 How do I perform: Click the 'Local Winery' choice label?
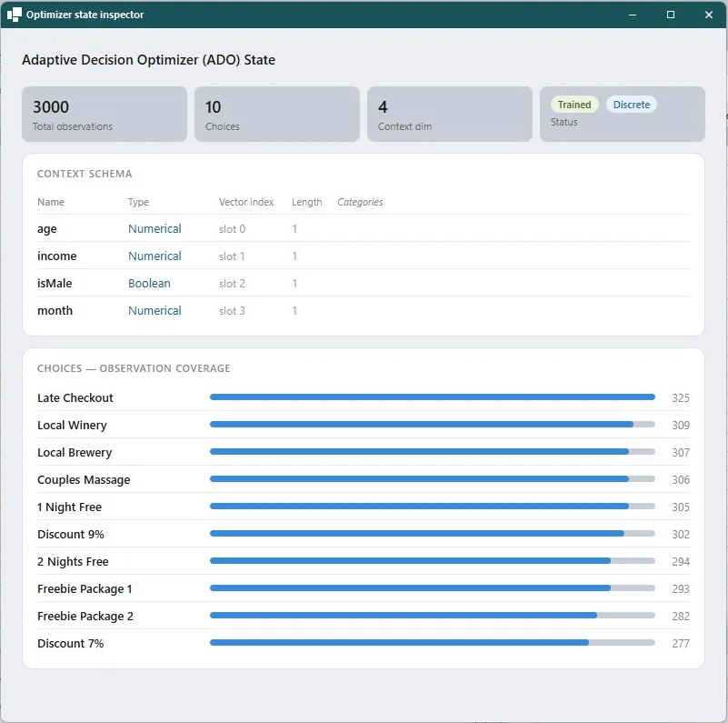tap(72, 425)
